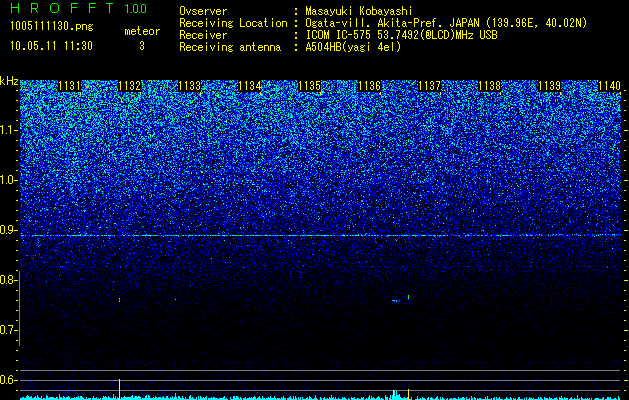The height and width of the screenshot is (400, 629).
Task: Click the 0.9 kHz axis label
Action: tap(7, 230)
